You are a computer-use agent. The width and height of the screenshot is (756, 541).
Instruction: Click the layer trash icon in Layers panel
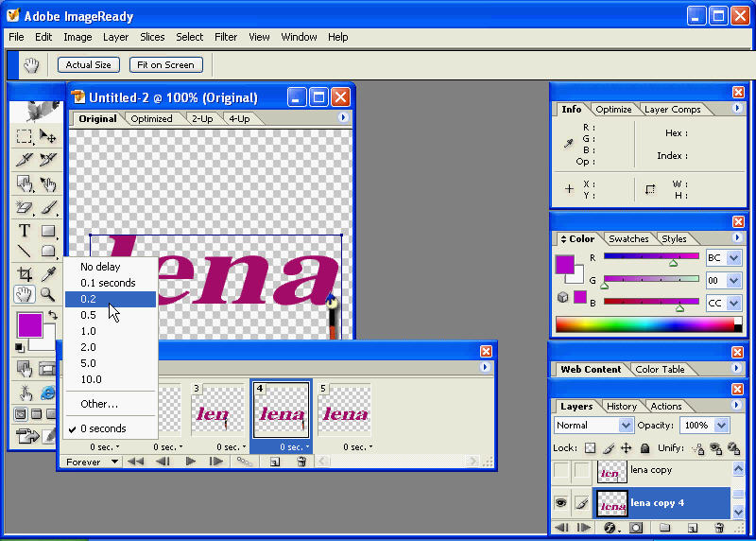pos(719,528)
